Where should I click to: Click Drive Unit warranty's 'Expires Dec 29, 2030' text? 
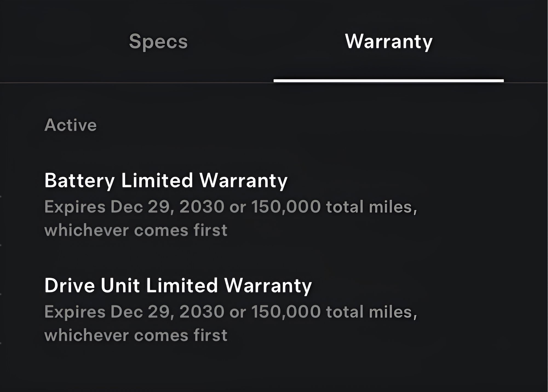pyautogui.click(x=134, y=312)
